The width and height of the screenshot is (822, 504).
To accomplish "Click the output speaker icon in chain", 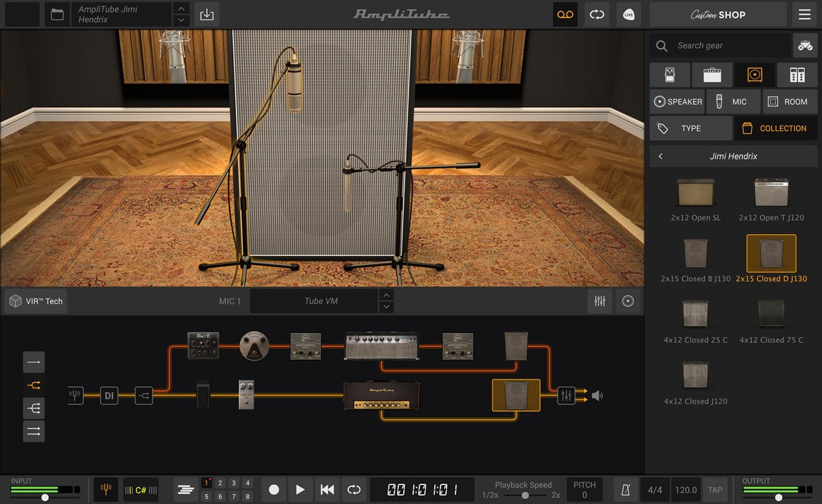I will [x=597, y=395].
